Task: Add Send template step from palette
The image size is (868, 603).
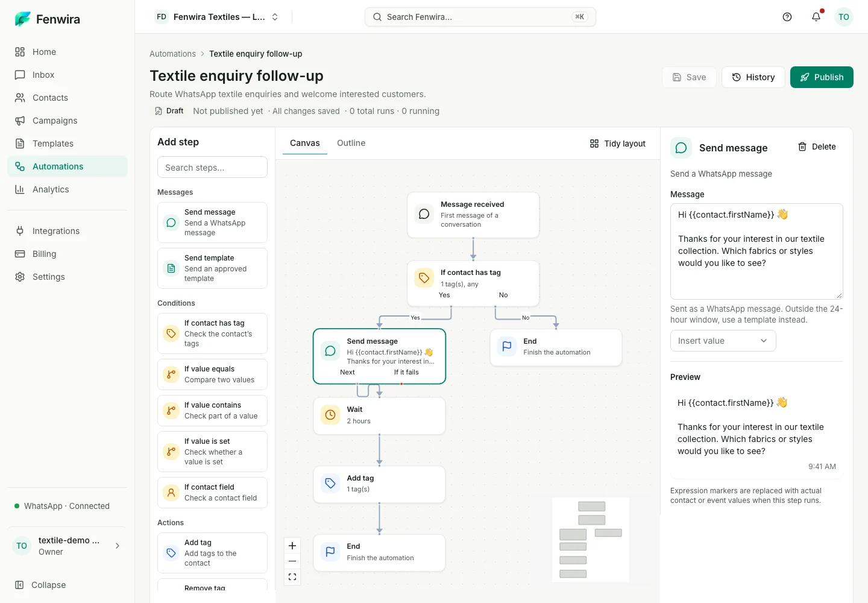Action: click(212, 268)
